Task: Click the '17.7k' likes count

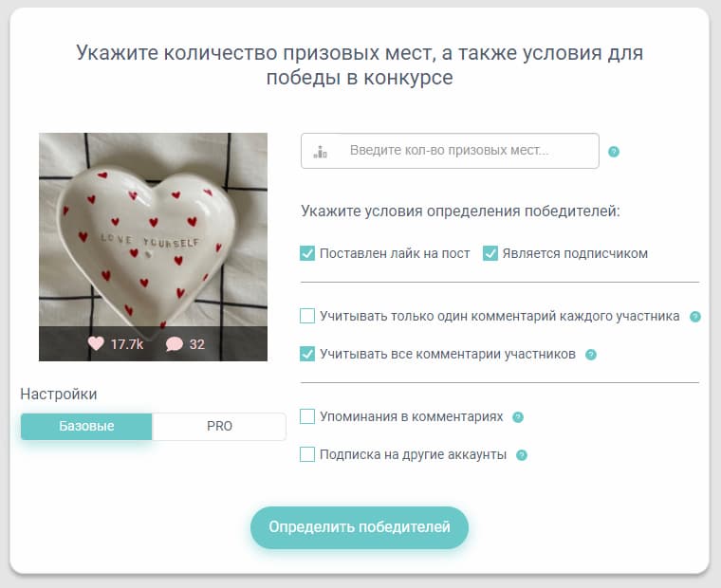Action: coord(127,344)
